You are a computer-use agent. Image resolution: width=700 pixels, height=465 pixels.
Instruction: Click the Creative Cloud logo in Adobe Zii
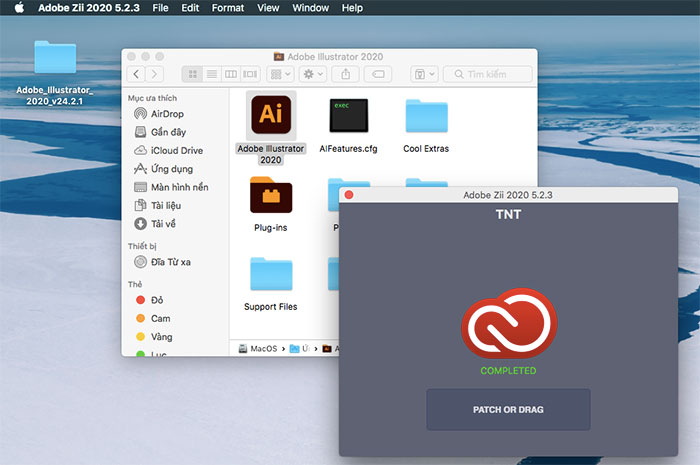coord(509,324)
